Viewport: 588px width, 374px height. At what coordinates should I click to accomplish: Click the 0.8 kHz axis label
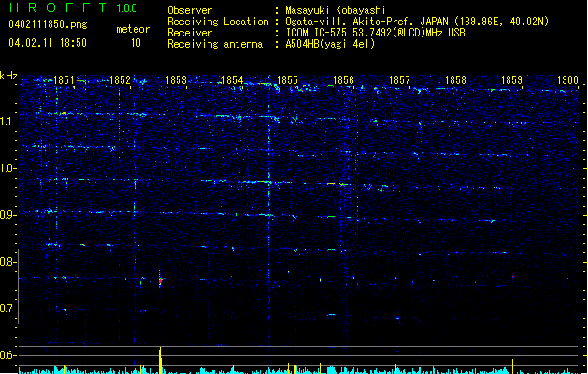pyautogui.click(x=7, y=262)
